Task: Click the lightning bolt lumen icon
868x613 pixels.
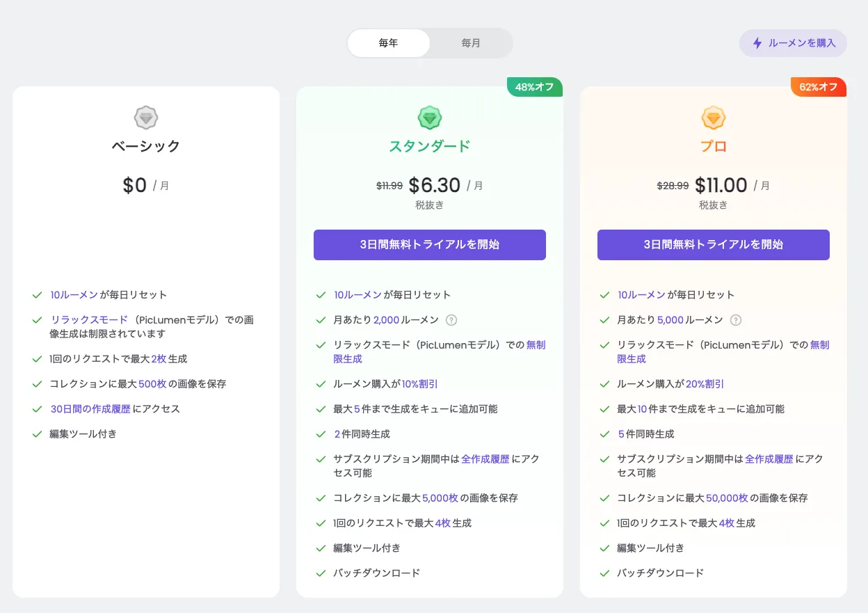Action: coord(758,43)
